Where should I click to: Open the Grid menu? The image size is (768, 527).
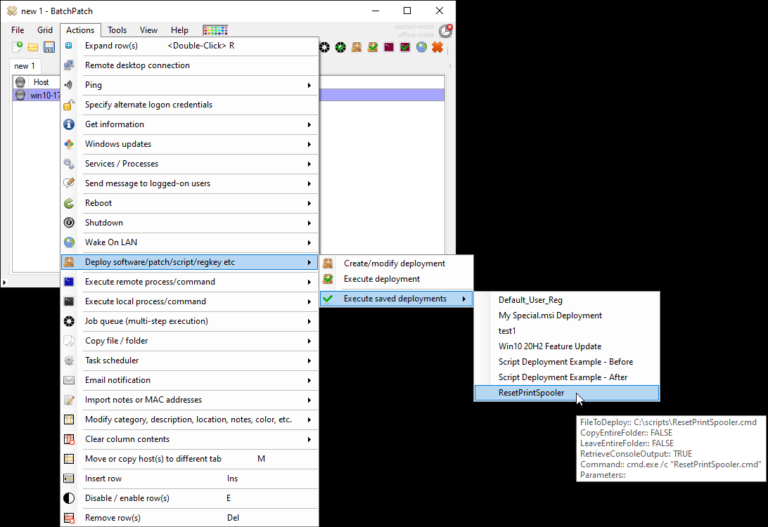coord(45,30)
